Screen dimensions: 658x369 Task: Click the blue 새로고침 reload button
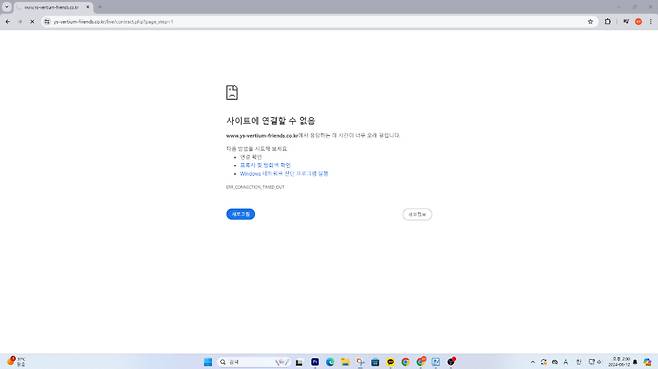(240, 214)
